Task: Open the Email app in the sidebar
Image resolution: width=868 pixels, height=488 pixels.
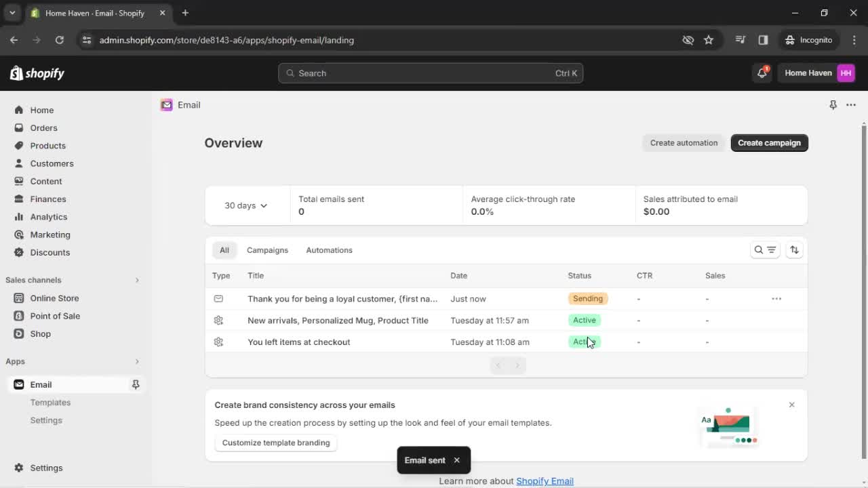Action: pyautogui.click(x=41, y=384)
